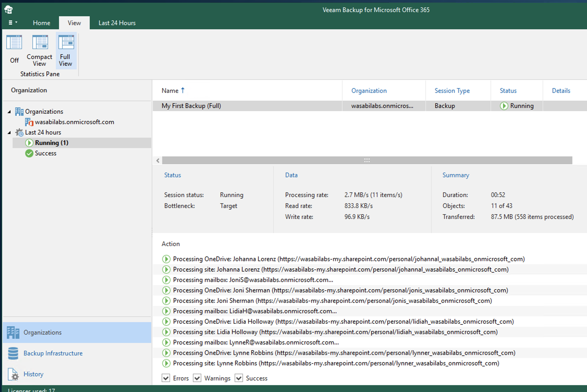Open the main hamburger menu dropdown
This screenshot has width=587, height=392.
point(13,23)
